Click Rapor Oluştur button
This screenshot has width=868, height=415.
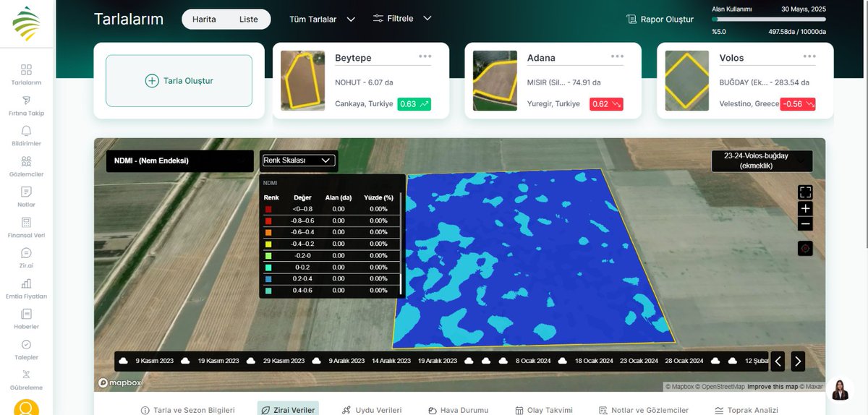[x=660, y=20]
